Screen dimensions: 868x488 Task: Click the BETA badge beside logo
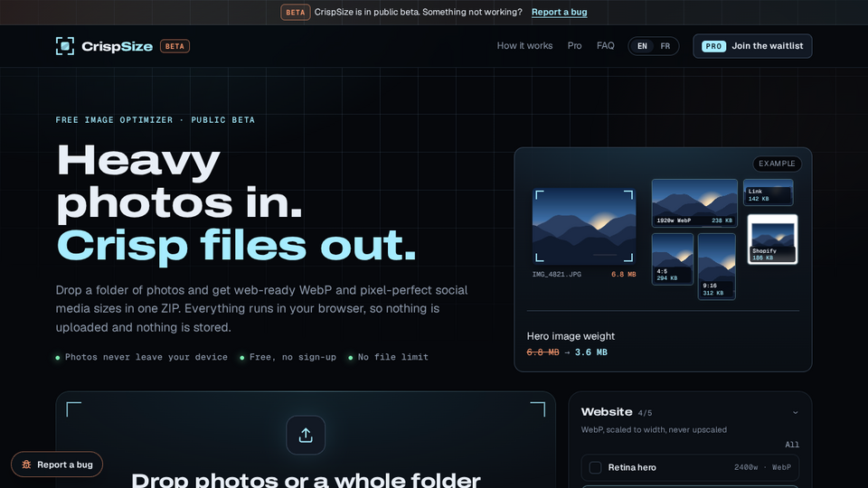(x=175, y=46)
